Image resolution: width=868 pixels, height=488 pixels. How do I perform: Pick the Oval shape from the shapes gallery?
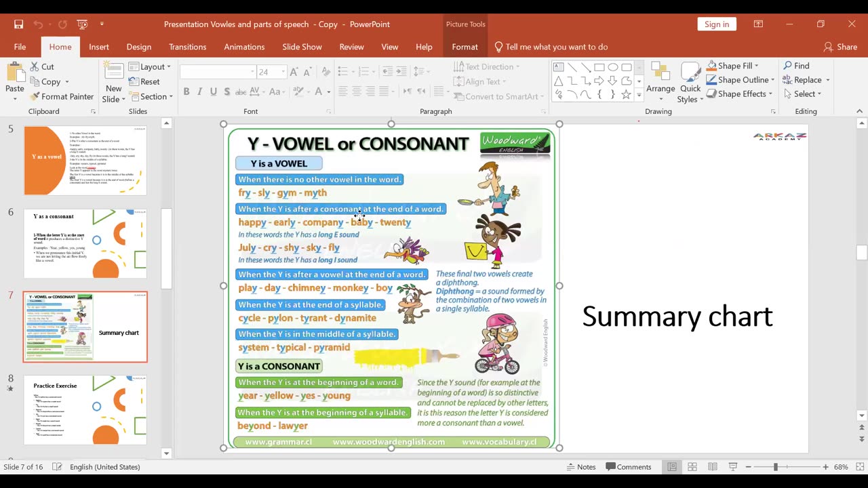613,67
